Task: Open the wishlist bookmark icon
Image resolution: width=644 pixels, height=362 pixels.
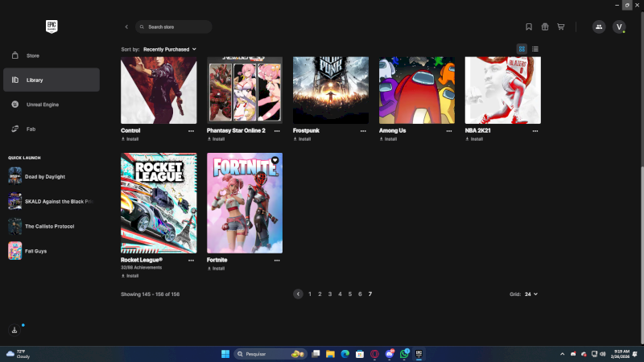Action: pyautogui.click(x=529, y=27)
